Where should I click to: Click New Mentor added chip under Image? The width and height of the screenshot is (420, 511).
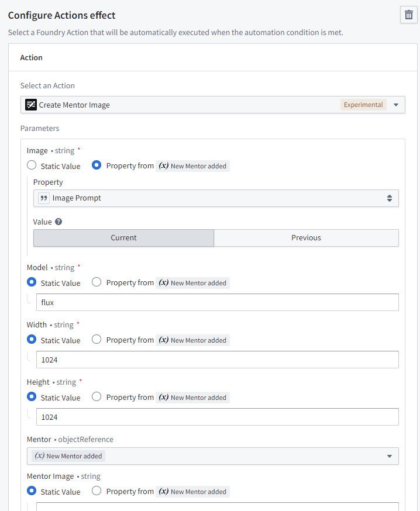click(192, 166)
